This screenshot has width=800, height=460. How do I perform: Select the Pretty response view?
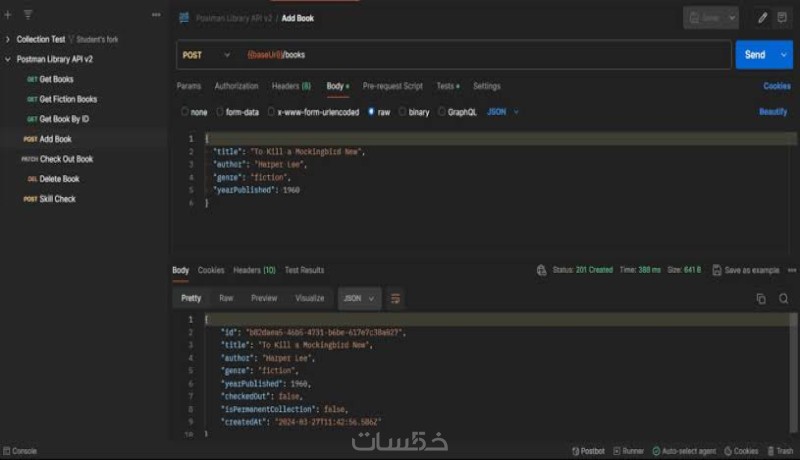click(x=191, y=298)
